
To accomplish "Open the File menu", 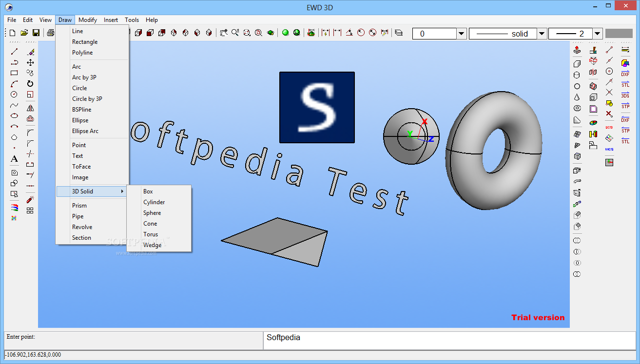I will (12, 20).
